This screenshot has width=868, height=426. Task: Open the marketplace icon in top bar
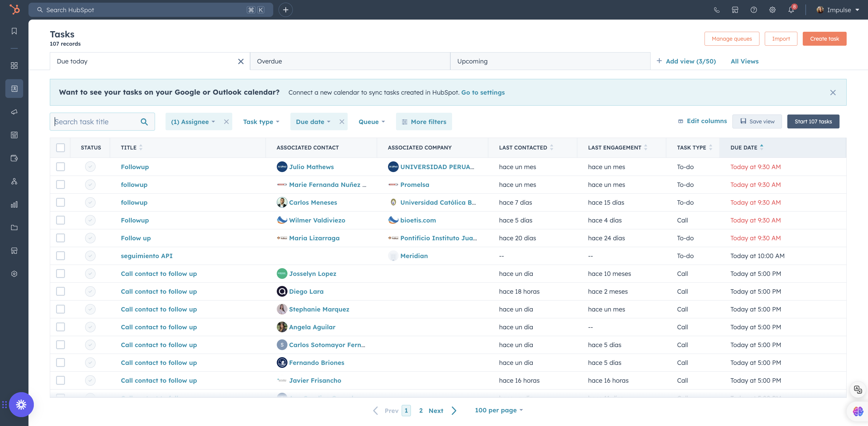click(x=735, y=10)
